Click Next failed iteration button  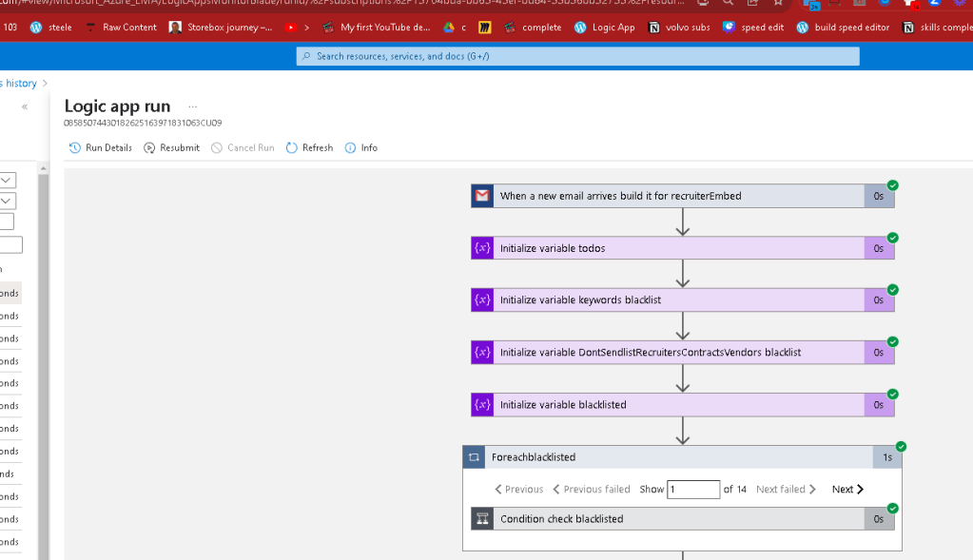point(786,490)
